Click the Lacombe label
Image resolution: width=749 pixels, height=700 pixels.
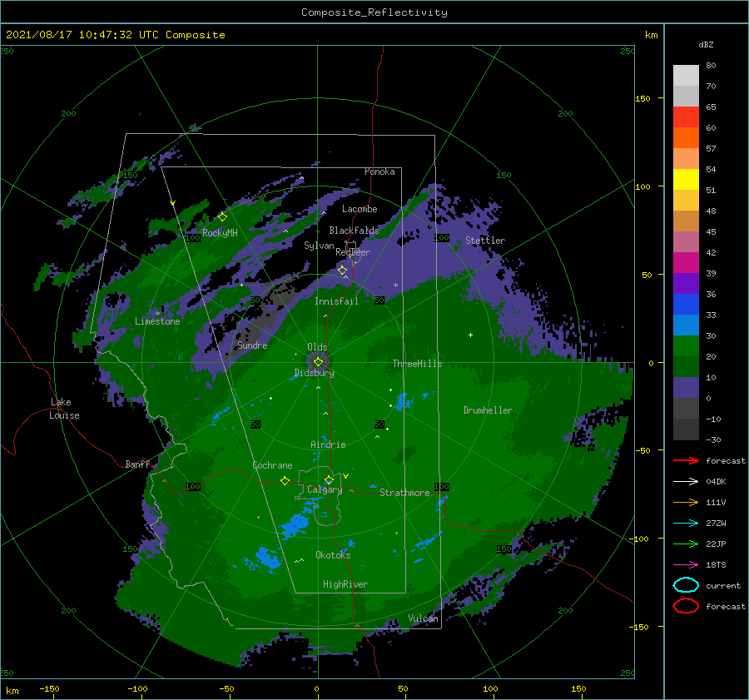(360, 209)
